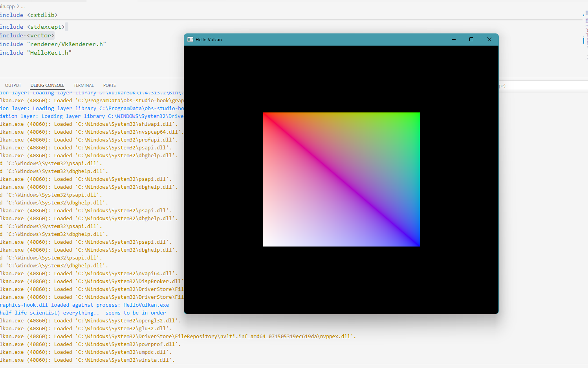Click the "renderer/VkRenderer.h" include line
This screenshot has width=588, height=368.
point(53,44)
